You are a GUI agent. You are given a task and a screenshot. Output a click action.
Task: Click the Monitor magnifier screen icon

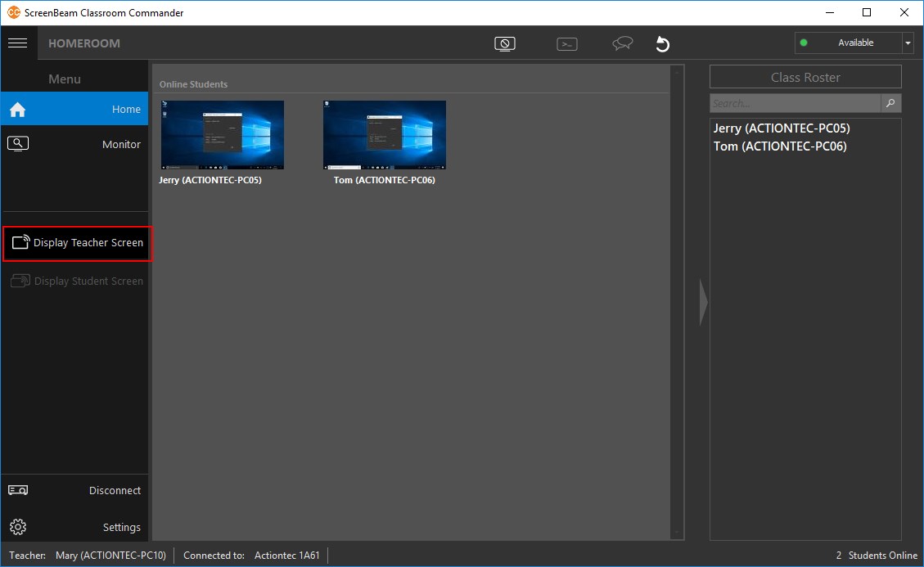click(x=18, y=143)
